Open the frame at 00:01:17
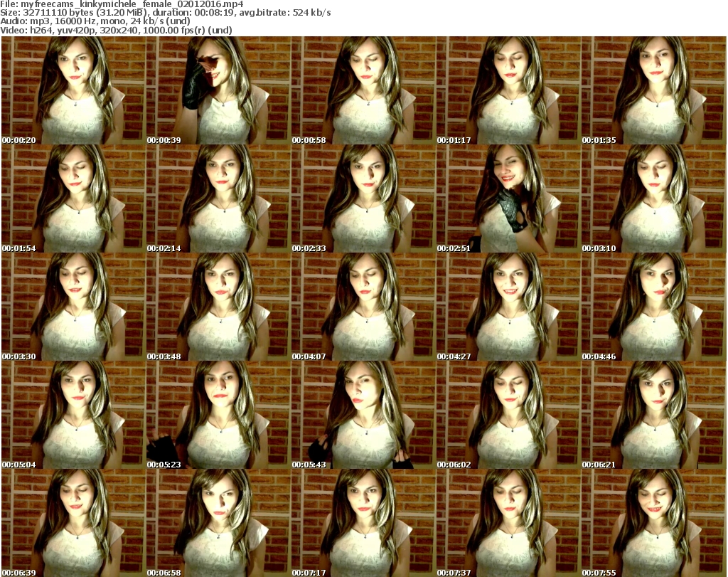 click(x=508, y=90)
